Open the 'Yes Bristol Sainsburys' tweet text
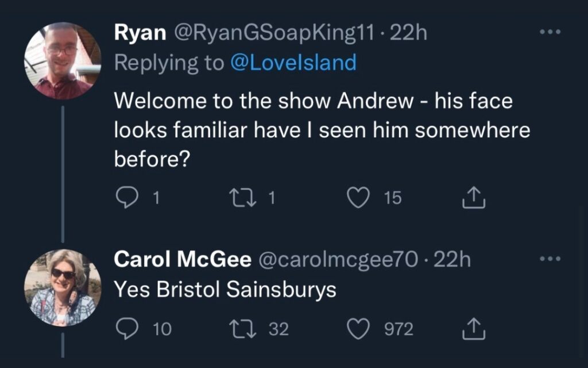 [225, 289]
